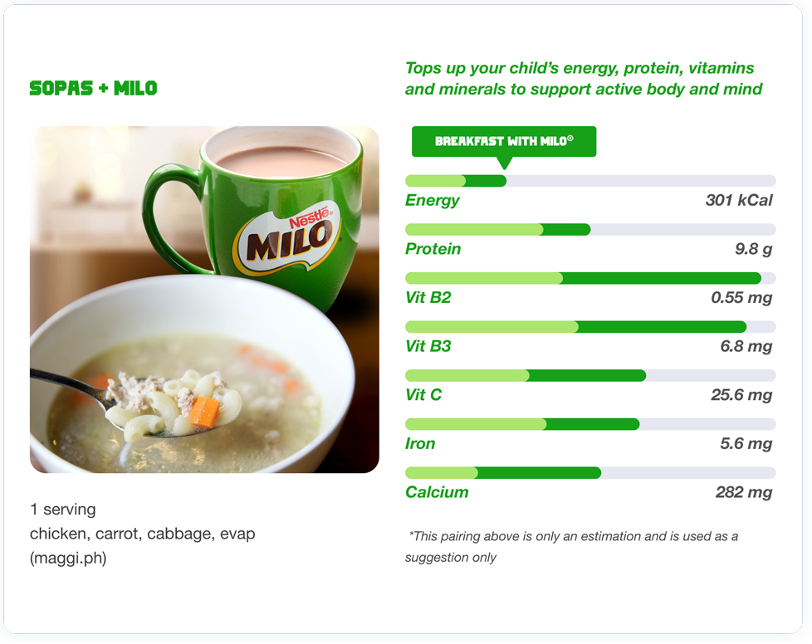Click the Iron label

(420, 444)
